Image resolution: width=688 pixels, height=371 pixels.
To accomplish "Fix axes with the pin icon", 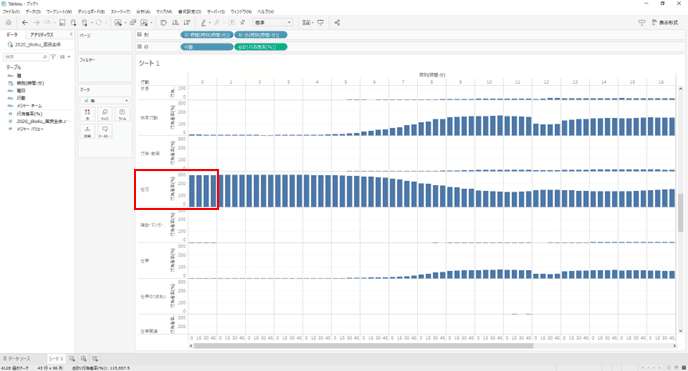I will 243,22.
